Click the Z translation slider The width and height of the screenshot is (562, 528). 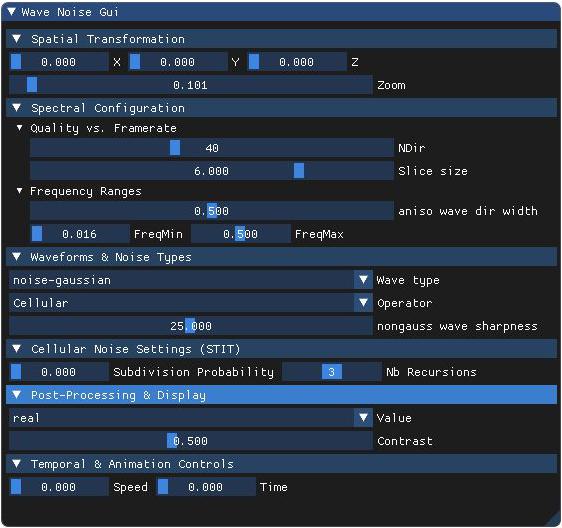coord(297,62)
